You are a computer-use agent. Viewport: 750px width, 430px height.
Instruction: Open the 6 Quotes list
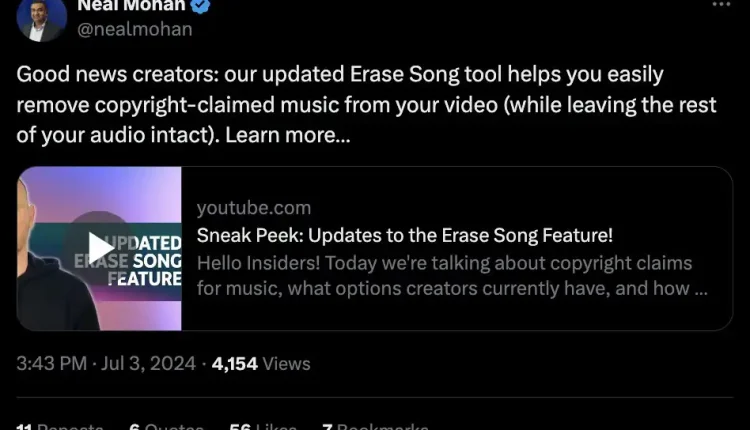click(x=166, y=426)
